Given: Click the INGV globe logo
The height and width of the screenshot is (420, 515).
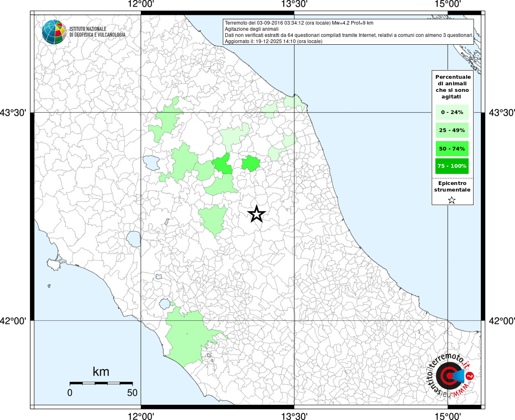Looking at the screenshot, I should click(x=54, y=32).
